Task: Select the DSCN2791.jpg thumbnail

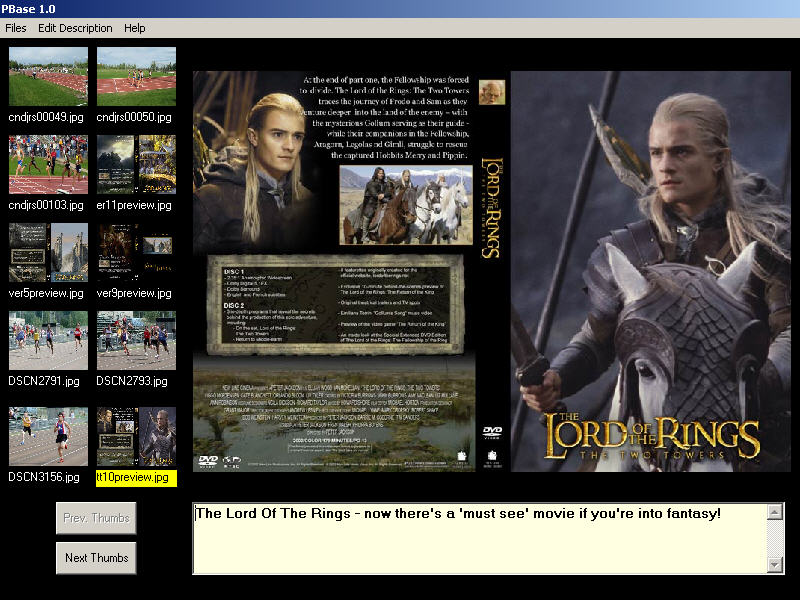Action: [x=48, y=340]
